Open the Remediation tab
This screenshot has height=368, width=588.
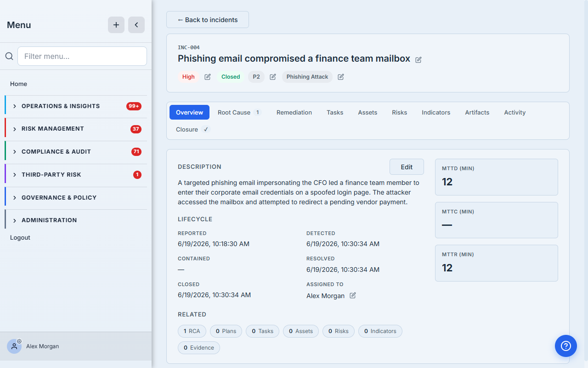294,112
